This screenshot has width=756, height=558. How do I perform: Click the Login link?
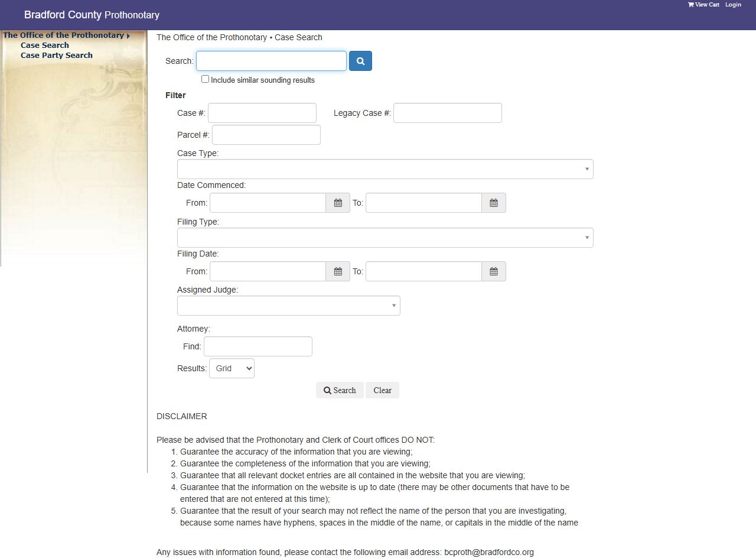click(x=733, y=5)
